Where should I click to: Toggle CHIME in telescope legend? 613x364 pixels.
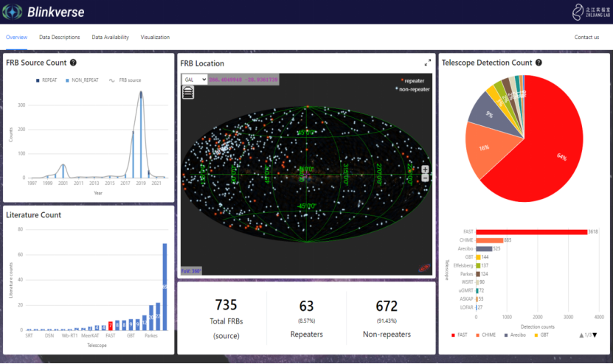[x=486, y=335]
